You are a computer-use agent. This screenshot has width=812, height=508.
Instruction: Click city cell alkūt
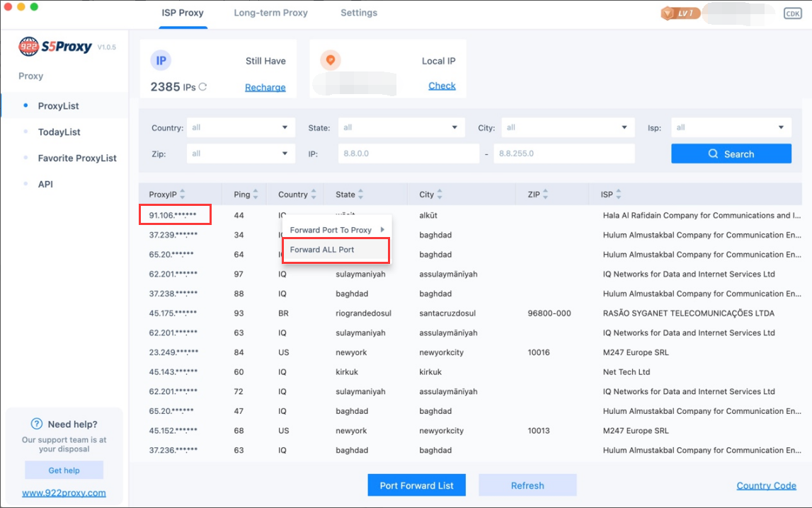tap(428, 215)
